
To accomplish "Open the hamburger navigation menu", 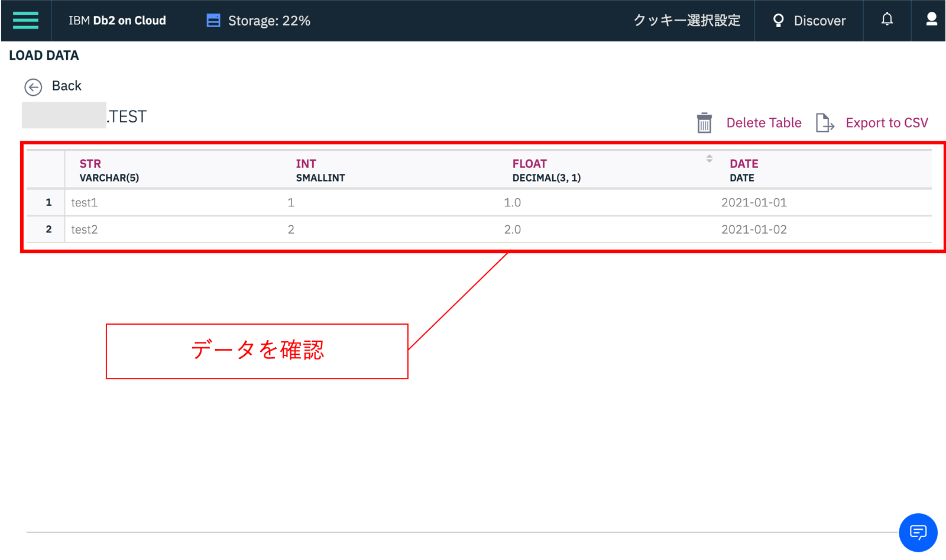I will click(25, 20).
